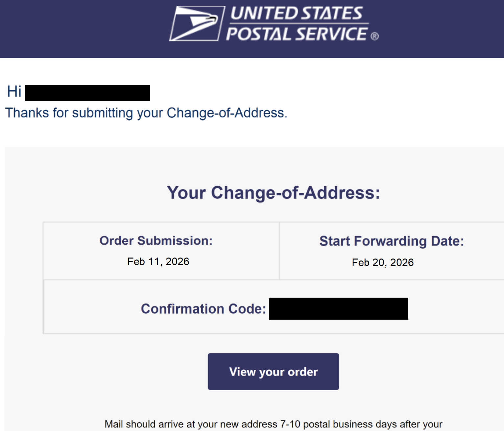
Task: Click the Start Forwarding Date label
Action: click(x=392, y=241)
